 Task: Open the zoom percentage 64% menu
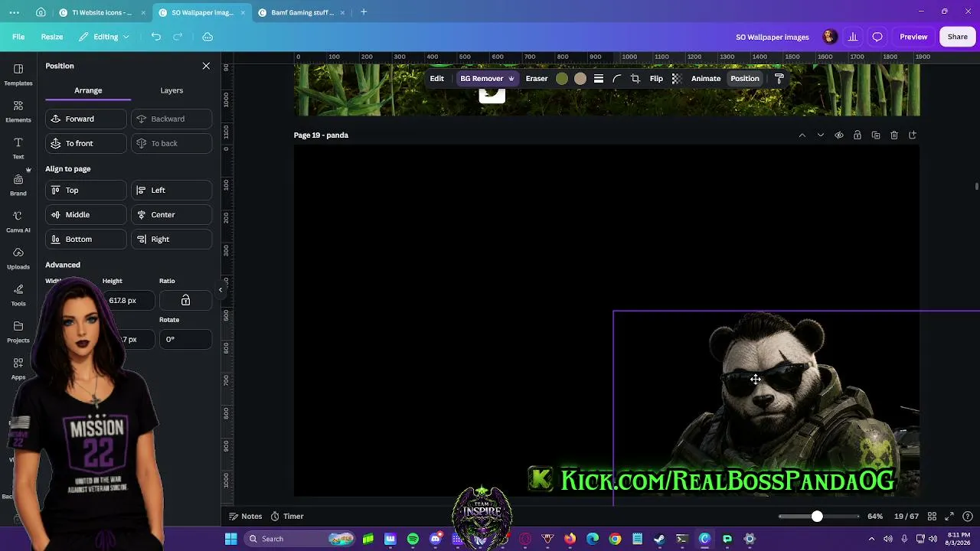(875, 517)
